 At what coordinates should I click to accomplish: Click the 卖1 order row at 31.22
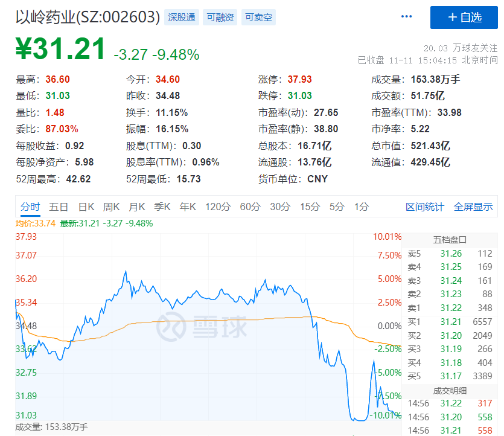[450, 308]
